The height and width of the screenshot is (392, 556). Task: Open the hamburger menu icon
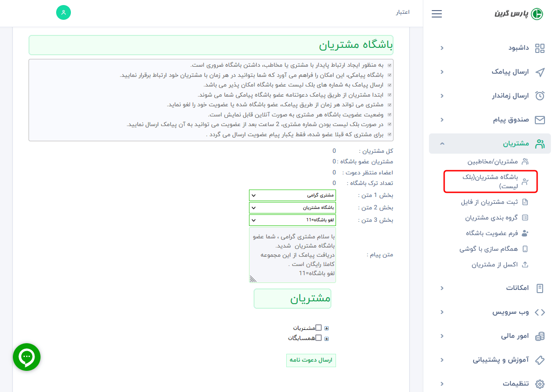click(x=436, y=14)
